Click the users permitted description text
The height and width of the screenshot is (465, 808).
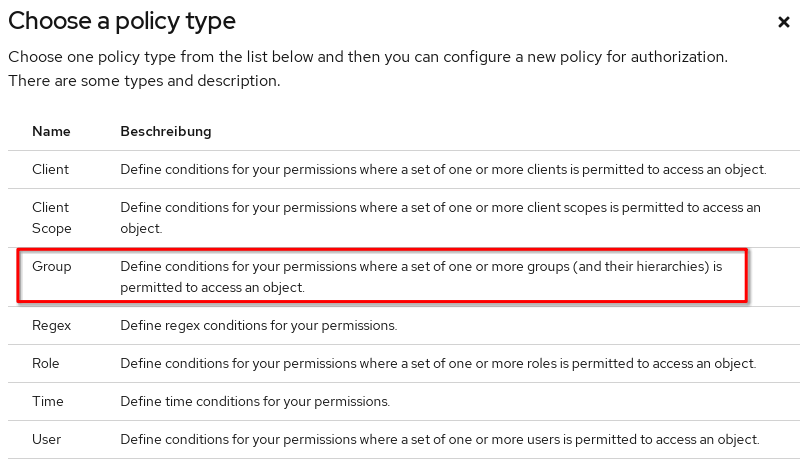440,439
